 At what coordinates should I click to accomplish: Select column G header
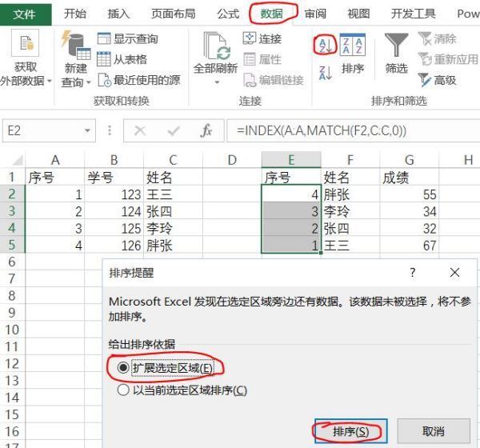[x=410, y=160]
